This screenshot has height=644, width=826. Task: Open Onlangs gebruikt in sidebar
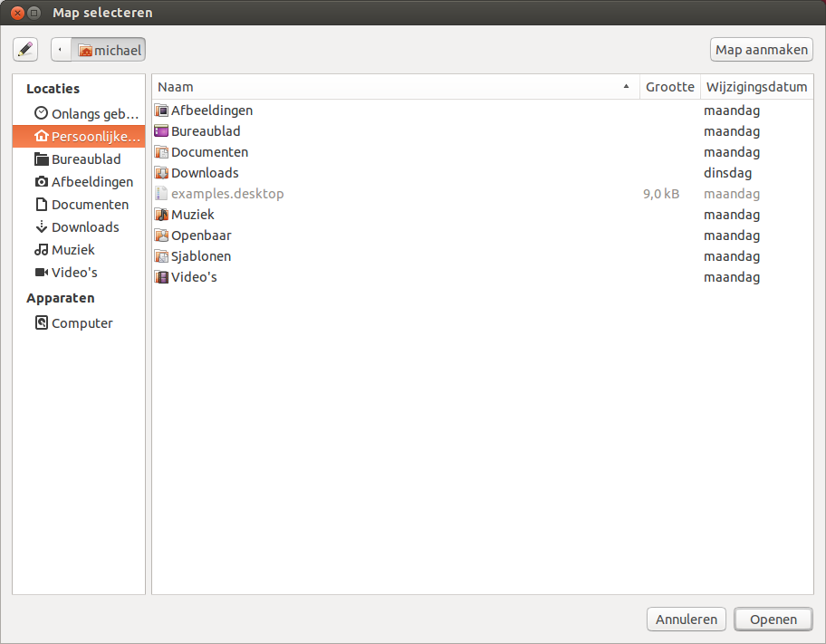pos(88,114)
